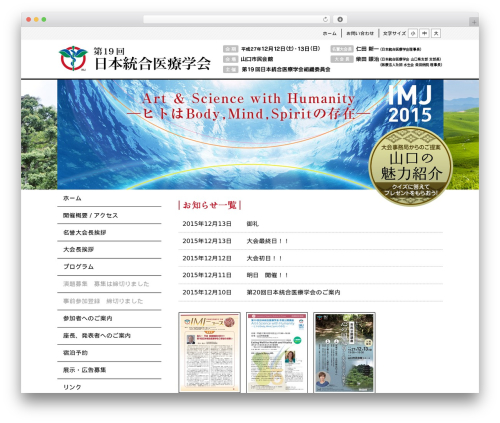Open 宿泊予約 sidebar item
This screenshot has width=500, height=423.
(109, 353)
